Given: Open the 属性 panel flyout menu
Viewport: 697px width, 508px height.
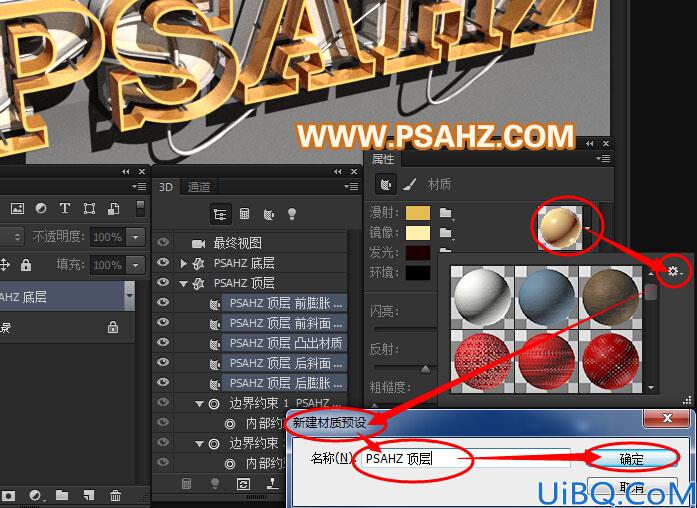Looking at the screenshot, I should 603,159.
